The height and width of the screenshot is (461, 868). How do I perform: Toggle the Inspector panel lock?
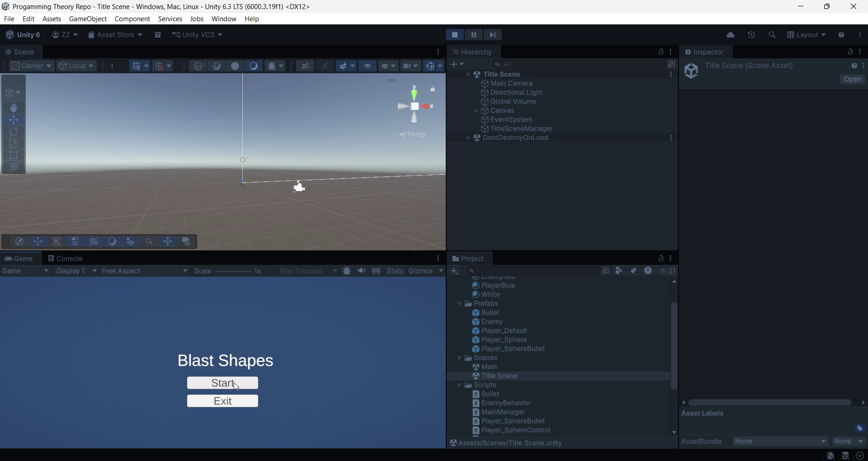850,52
